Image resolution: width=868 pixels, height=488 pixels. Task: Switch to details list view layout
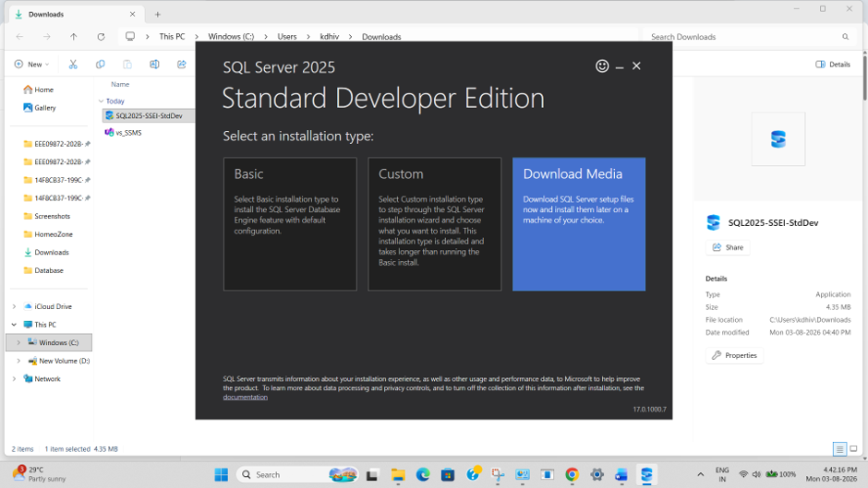(839, 448)
